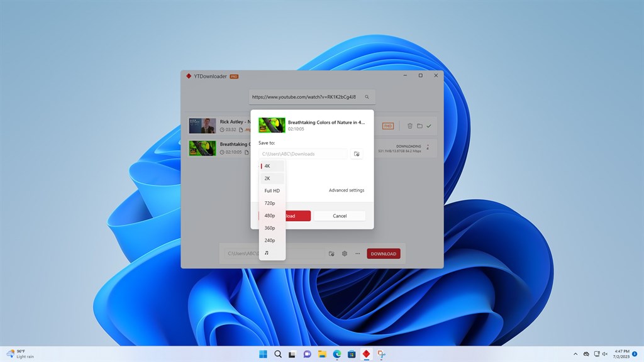Click the C:\Users\ABC\Downloads save path field
The width and height of the screenshot is (644, 362).
click(x=303, y=154)
